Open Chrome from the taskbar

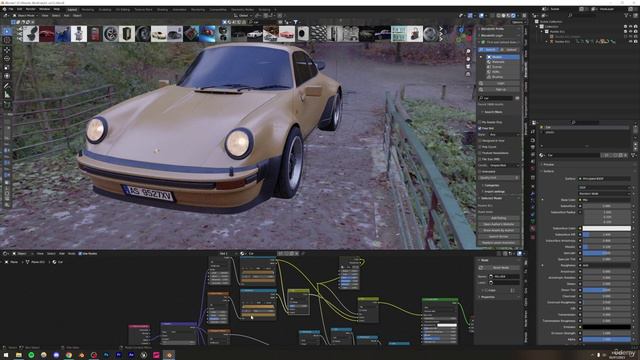(69, 355)
